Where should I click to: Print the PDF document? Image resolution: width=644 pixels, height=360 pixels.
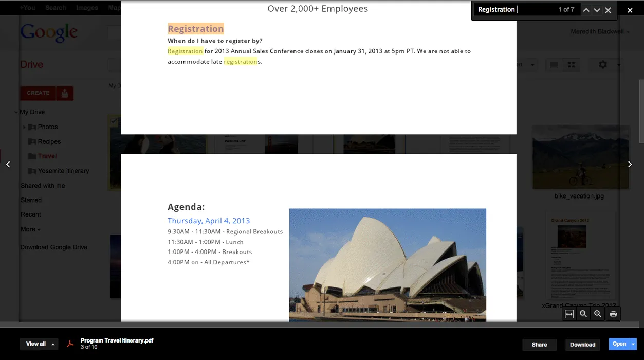(x=613, y=314)
